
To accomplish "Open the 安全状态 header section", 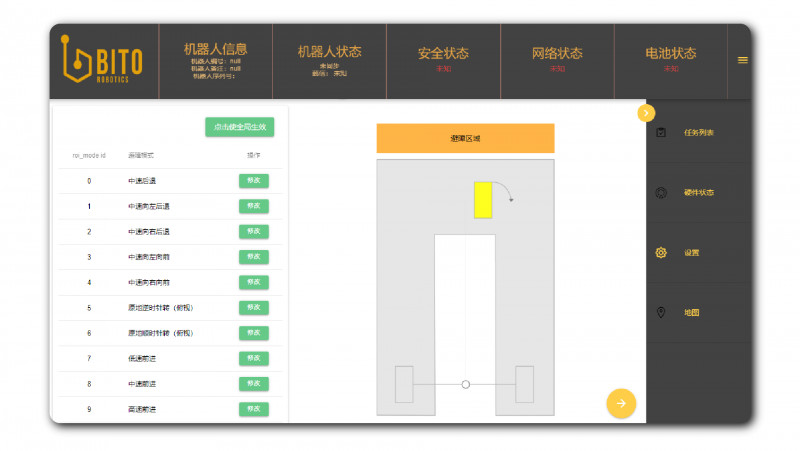I will click(x=442, y=60).
